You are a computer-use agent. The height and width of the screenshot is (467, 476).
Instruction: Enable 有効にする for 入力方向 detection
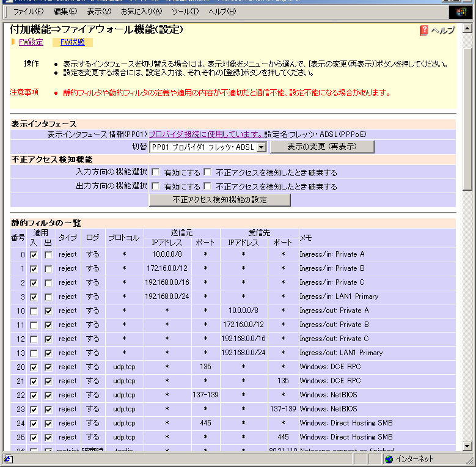pyautogui.click(x=156, y=172)
